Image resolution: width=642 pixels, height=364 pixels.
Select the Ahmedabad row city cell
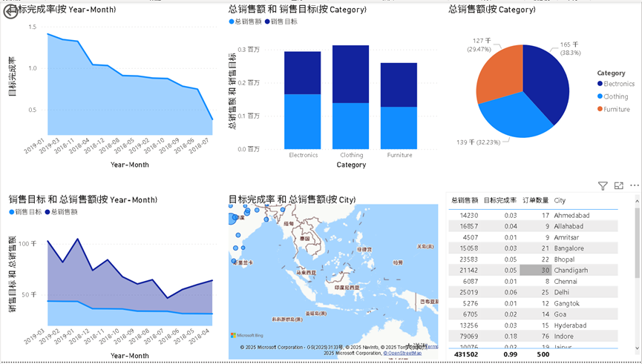click(571, 215)
